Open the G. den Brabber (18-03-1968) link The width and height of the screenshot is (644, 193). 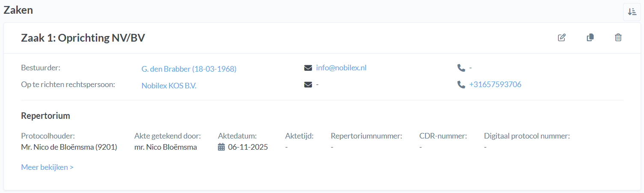(189, 69)
